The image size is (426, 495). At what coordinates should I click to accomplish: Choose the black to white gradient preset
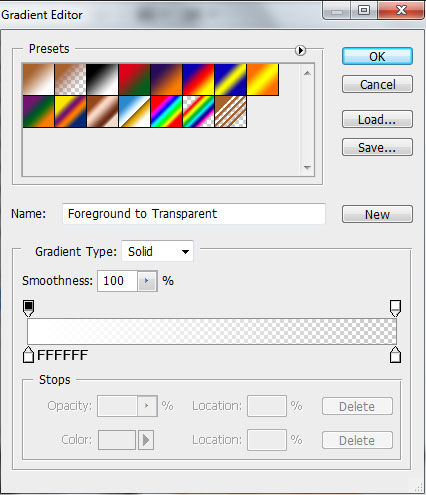pos(102,79)
